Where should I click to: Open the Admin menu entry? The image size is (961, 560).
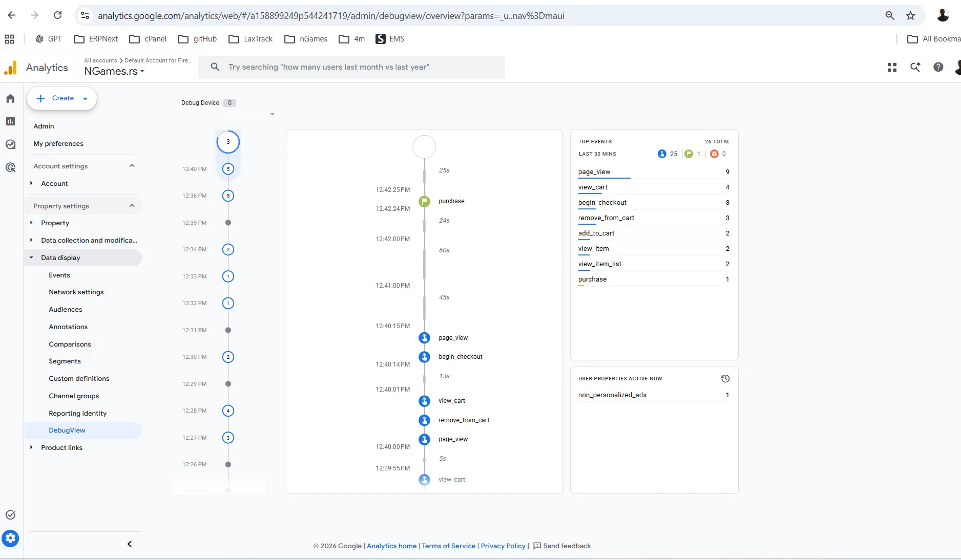click(44, 126)
